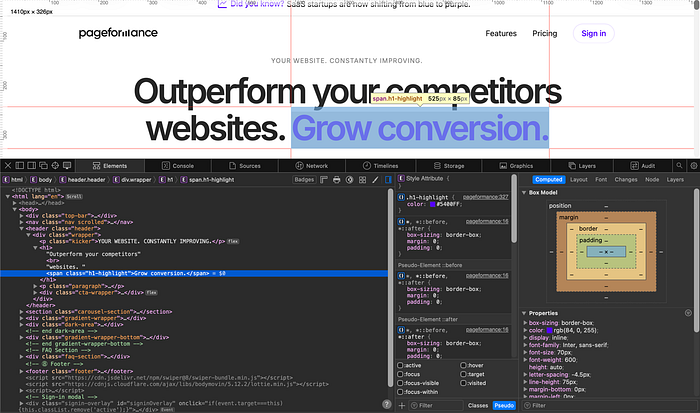Open the device settings monitor icon
The height and width of the screenshot is (413, 700).
pyautogui.click(x=67, y=166)
